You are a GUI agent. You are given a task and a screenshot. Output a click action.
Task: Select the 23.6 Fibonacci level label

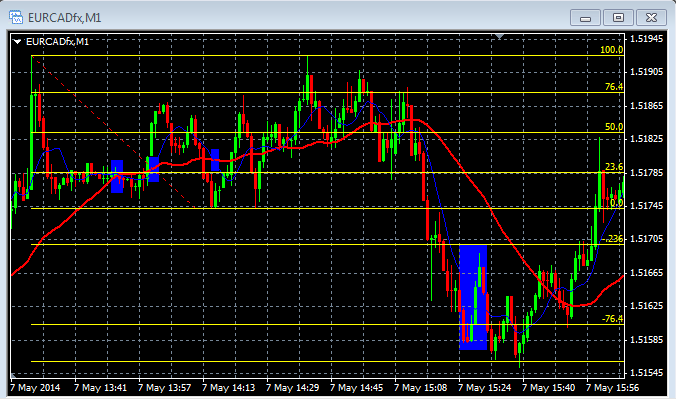pyautogui.click(x=613, y=167)
